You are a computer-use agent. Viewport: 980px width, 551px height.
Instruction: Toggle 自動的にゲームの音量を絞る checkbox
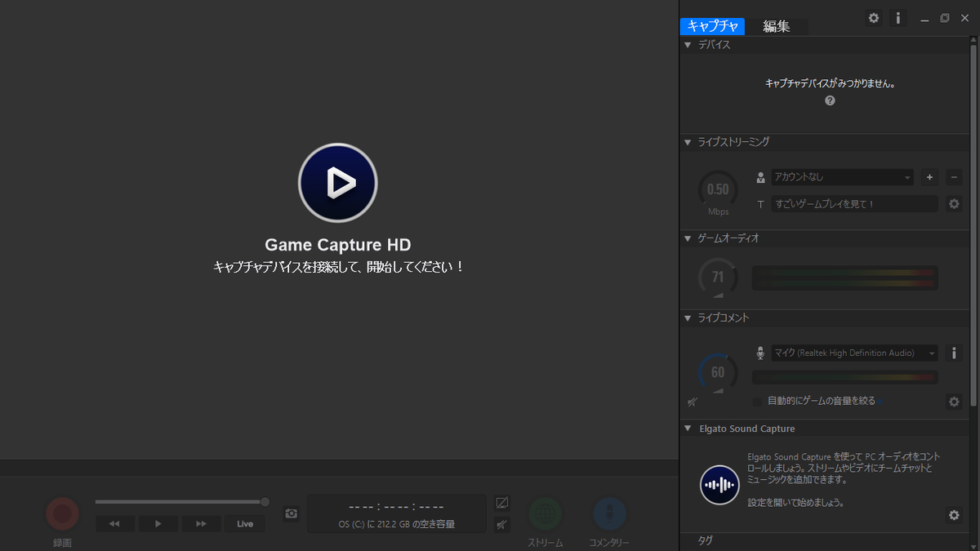pos(757,401)
